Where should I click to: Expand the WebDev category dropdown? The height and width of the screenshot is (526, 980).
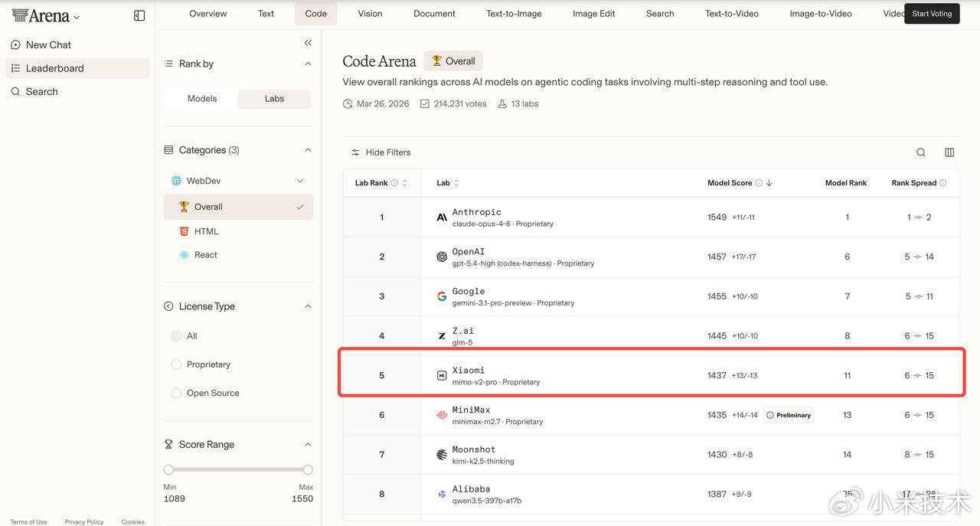click(300, 181)
